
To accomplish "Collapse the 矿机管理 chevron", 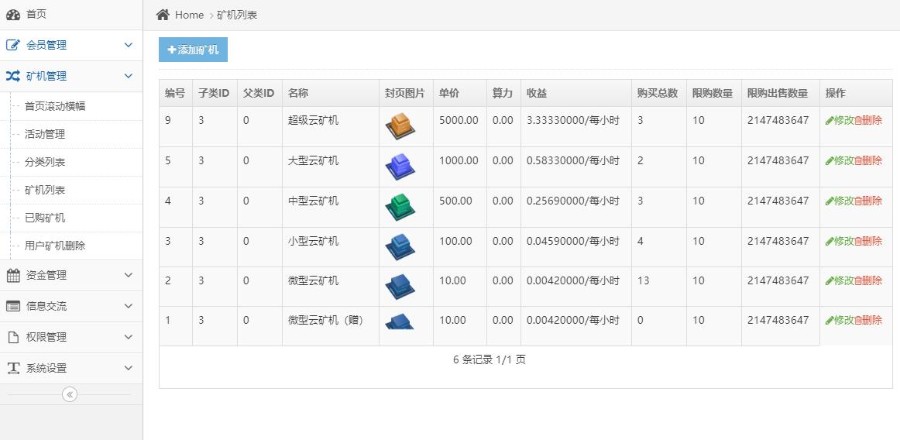I will point(128,76).
